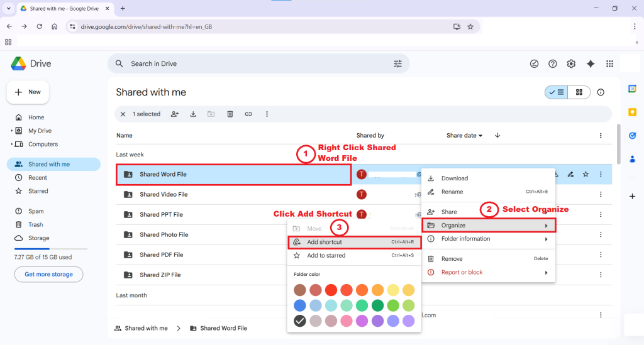Click the Drive settings gear icon
The width and height of the screenshot is (644, 345).
click(x=571, y=63)
